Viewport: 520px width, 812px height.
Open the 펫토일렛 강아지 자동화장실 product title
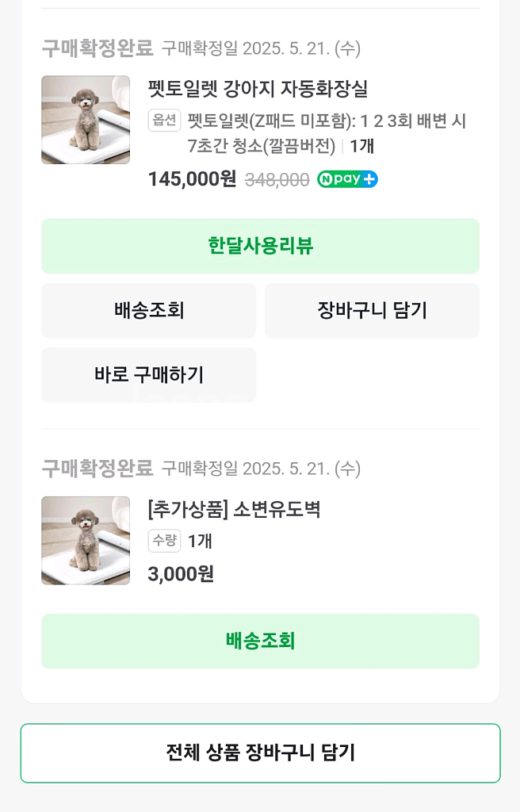click(258, 89)
